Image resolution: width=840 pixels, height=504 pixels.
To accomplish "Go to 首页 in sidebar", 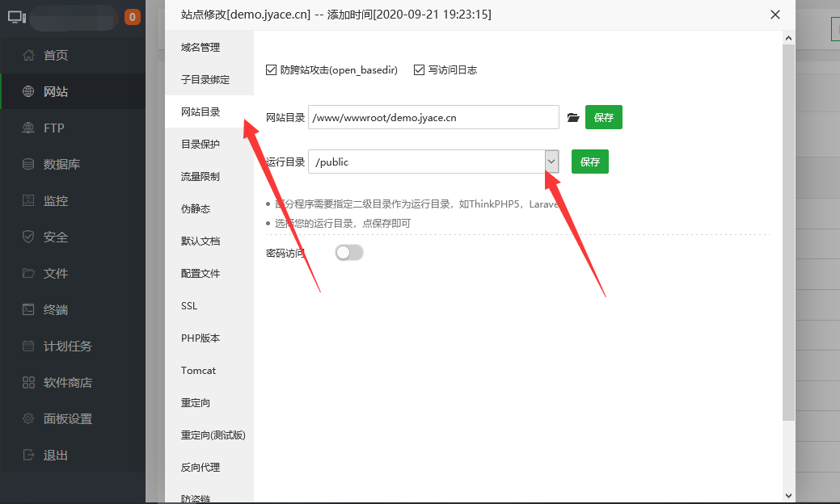I will [73, 55].
